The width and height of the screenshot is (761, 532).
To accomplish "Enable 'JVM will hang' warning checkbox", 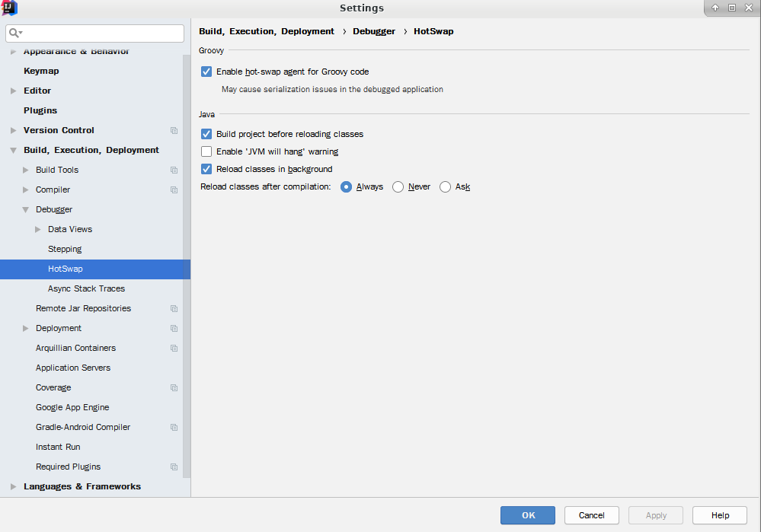I will [x=206, y=151].
